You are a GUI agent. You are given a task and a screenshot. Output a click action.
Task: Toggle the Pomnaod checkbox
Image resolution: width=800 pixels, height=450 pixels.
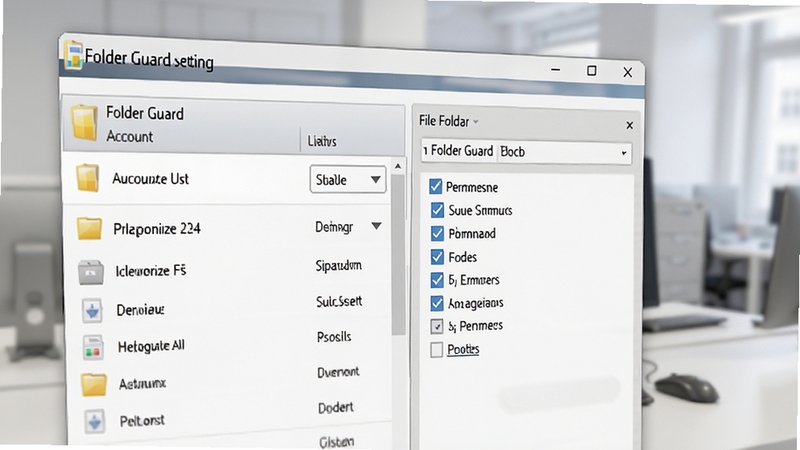(437, 233)
